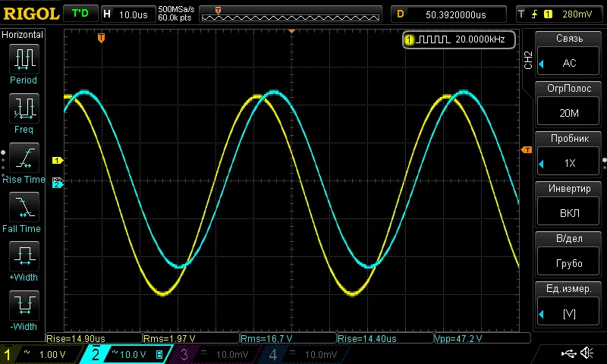The width and height of the screenshot is (607, 364).
Task: Select the channel 3 tab
Action: [x=214, y=354]
